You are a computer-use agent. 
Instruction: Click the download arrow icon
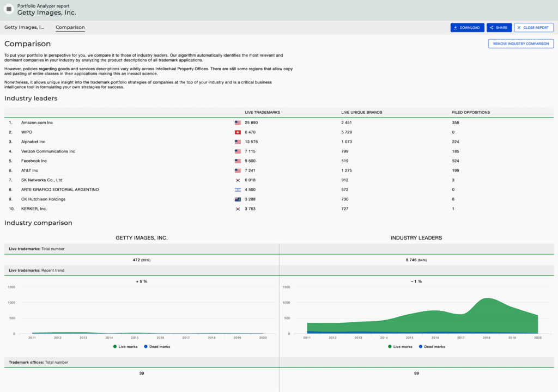pos(456,28)
